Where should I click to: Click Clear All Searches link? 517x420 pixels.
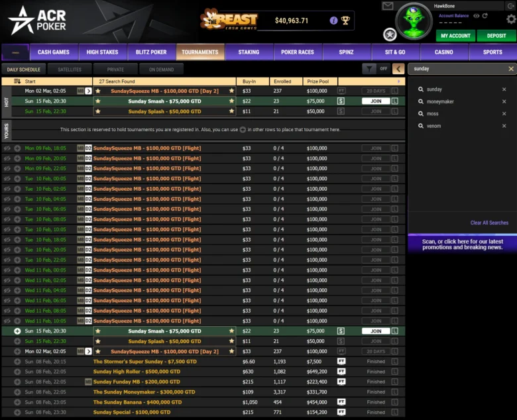[489, 223]
